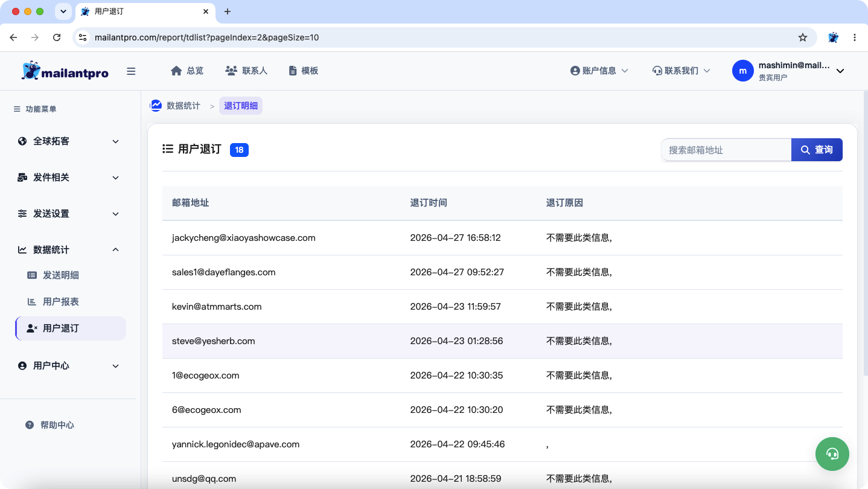Click the 查询 search button

click(x=817, y=150)
